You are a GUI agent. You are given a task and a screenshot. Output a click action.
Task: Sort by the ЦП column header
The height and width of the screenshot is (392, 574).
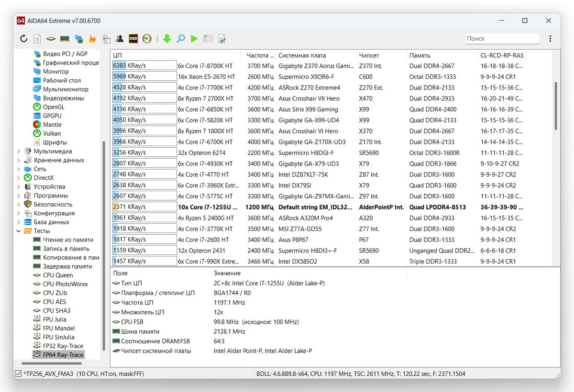pos(176,55)
